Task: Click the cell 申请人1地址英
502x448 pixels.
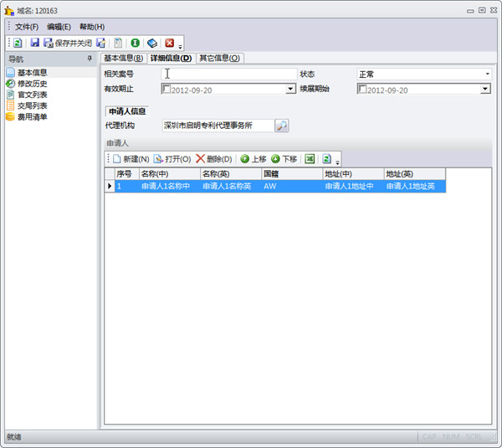Action: 415,186
